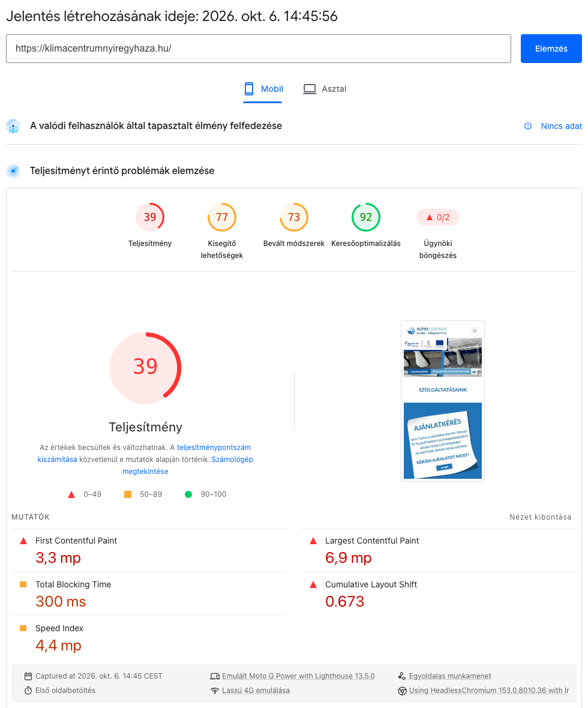Click the Captured at 2026. okt. 6. text
The width and height of the screenshot is (588, 708).
pos(99,676)
